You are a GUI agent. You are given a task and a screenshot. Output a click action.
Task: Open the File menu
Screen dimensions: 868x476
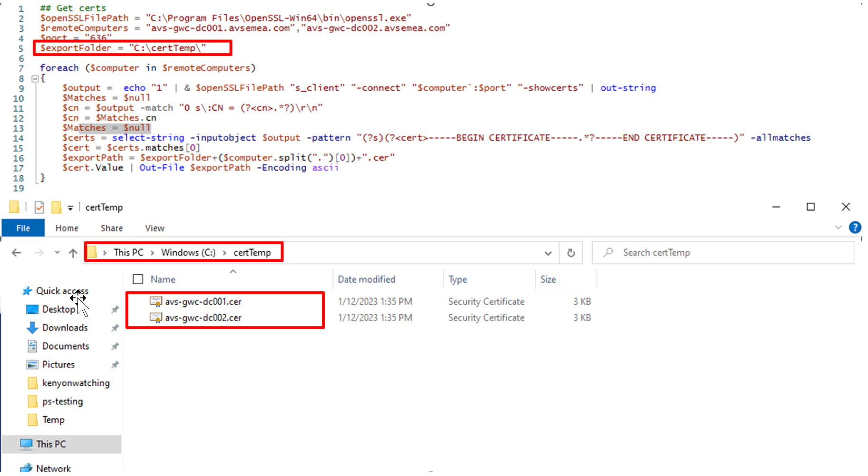[23, 228]
